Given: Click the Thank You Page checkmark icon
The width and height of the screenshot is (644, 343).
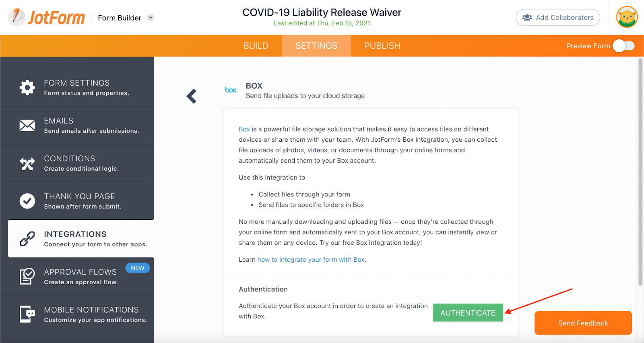Looking at the screenshot, I should (27, 201).
